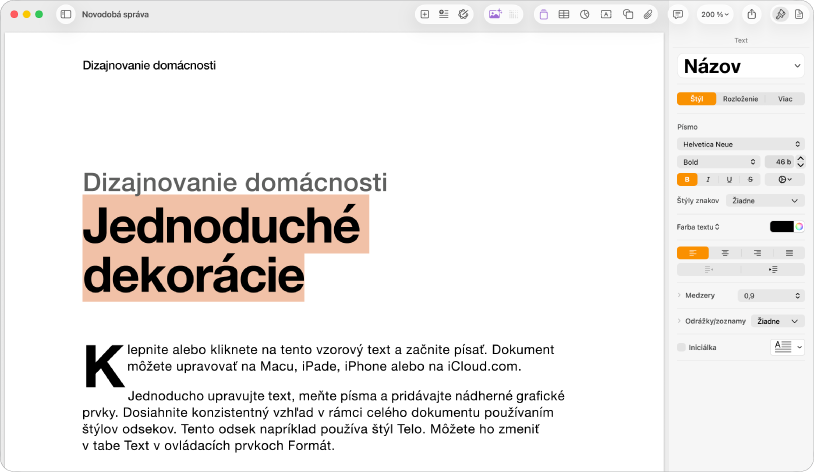Enable the Iniciálka checkbox
Screen dimensions: 814x473
click(x=681, y=347)
